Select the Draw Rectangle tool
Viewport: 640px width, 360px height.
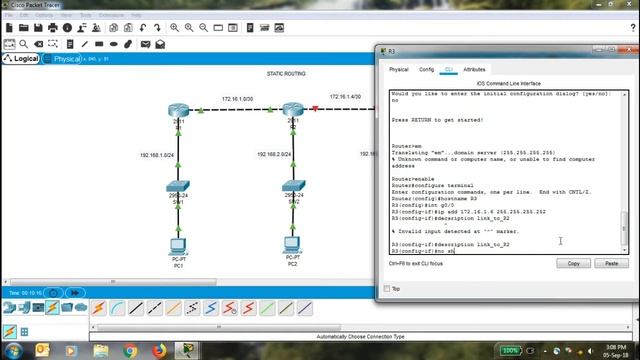[99, 44]
